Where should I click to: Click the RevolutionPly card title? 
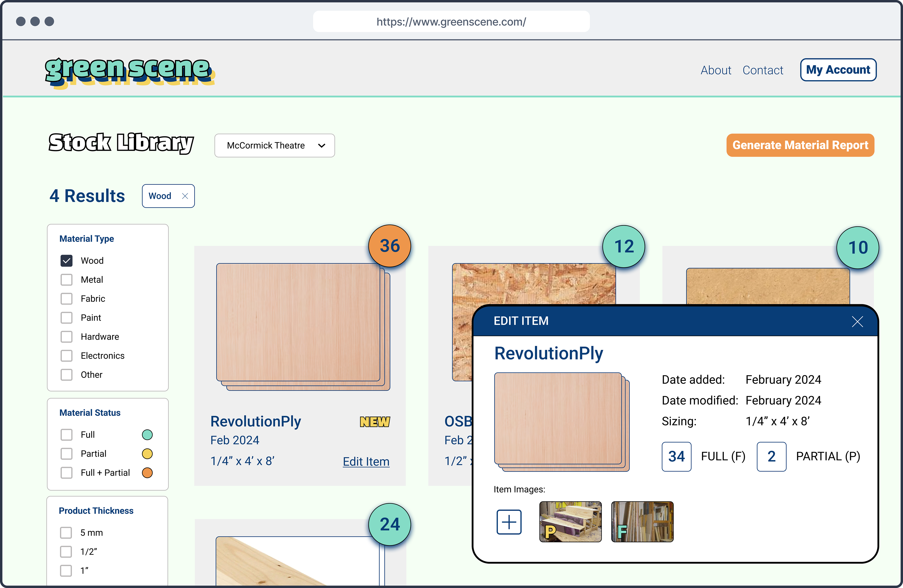[256, 422]
